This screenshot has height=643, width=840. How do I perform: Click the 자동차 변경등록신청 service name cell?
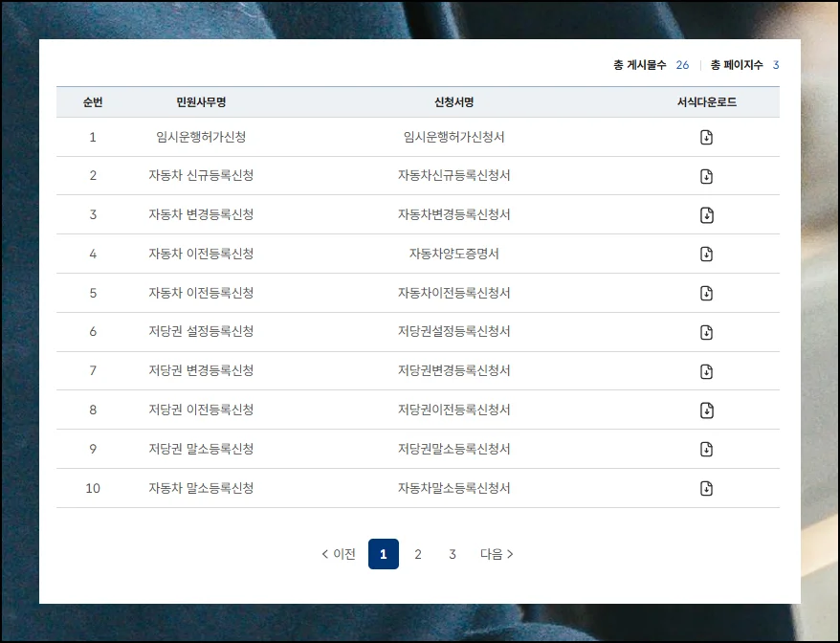point(201,214)
